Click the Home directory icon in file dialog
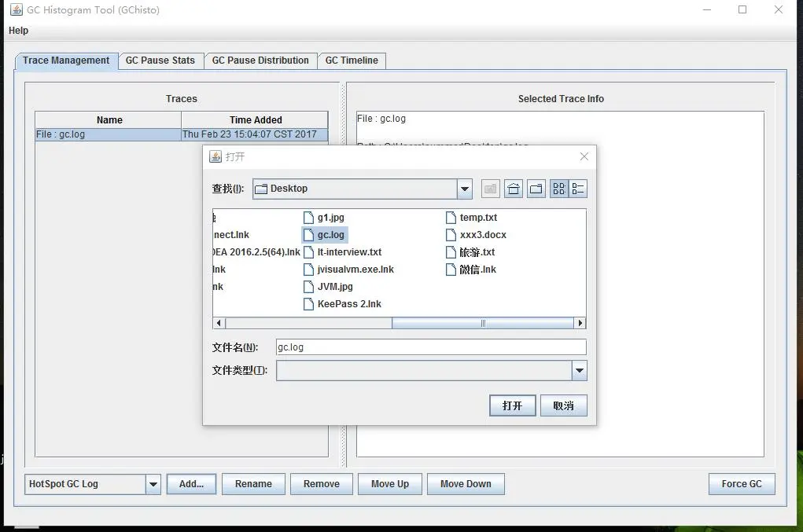The width and height of the screenshot is (803, 532). [513, 189]
